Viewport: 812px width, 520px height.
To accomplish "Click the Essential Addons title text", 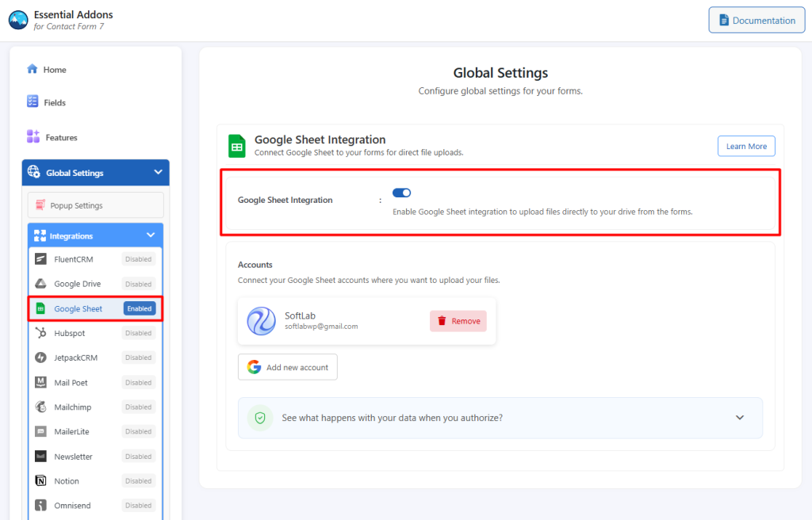I will [73, 14].
